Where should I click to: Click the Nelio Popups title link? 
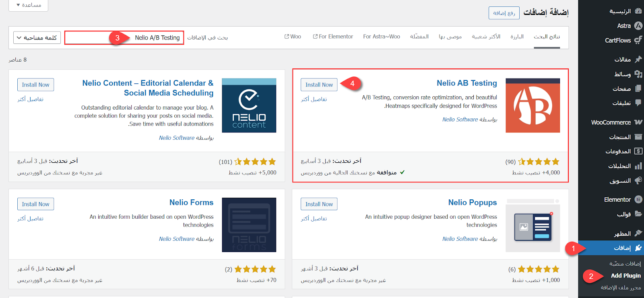pos(473,203)
